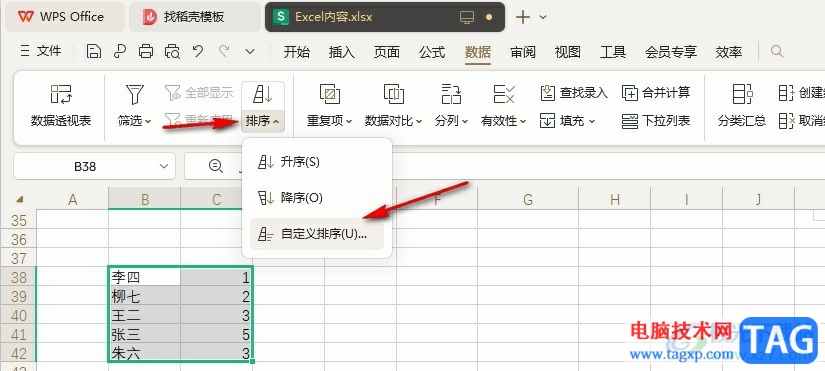Expand quick access toolbar customization arrow
Screen dimensions: 825x371
250,51
